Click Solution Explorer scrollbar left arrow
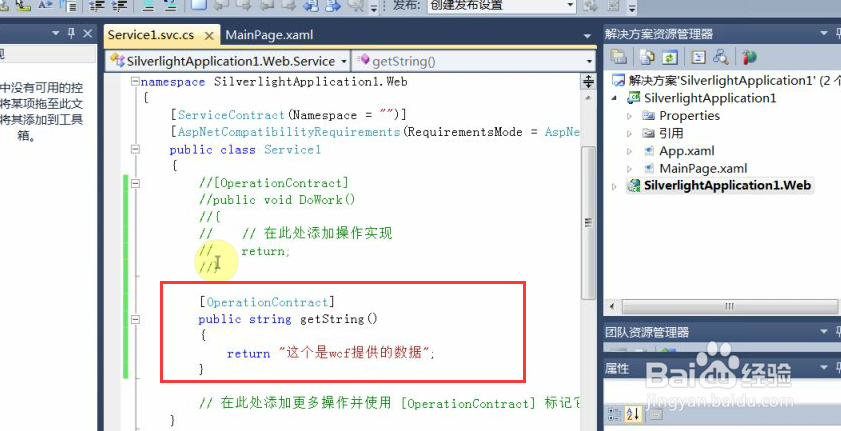Viewport: 841px width, 431px height. click(x=611, y=306)
